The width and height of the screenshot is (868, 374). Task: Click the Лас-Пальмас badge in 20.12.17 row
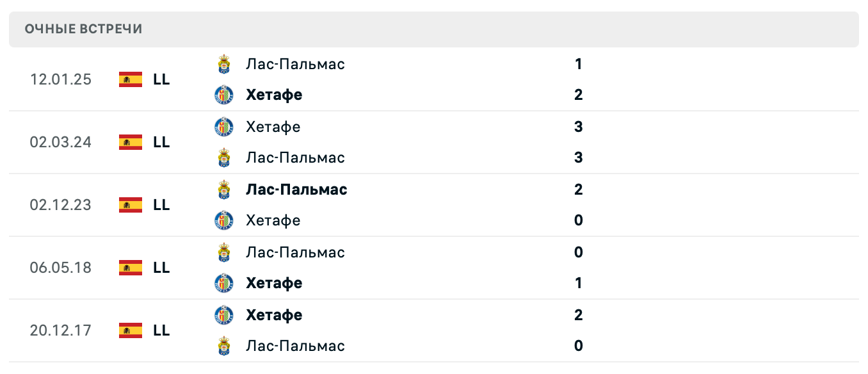223,346
